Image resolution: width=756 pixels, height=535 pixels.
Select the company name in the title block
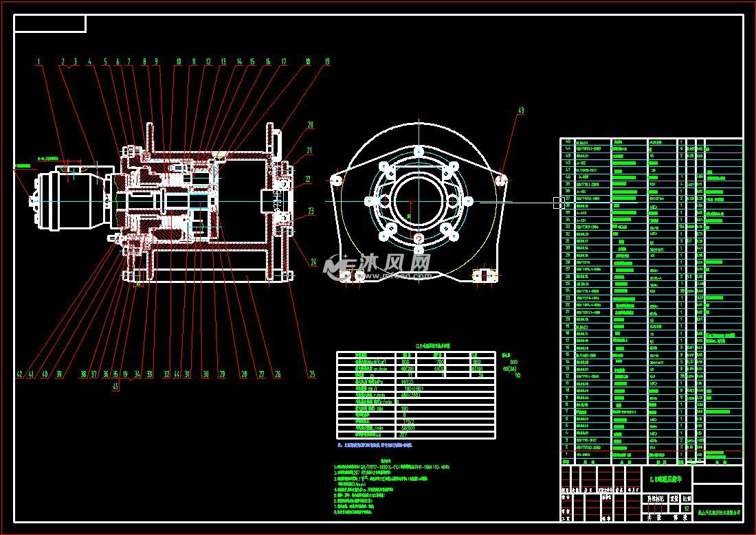pos(718,512)
